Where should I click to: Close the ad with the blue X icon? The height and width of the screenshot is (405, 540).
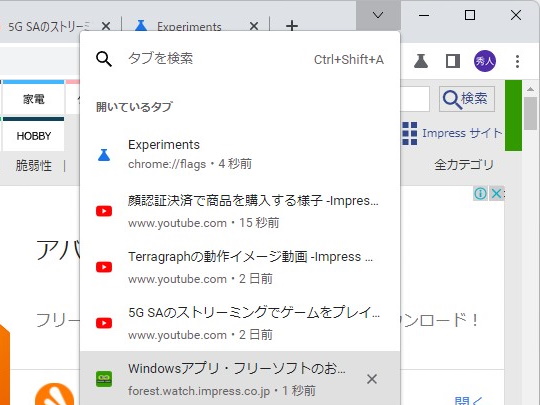point(496,194)
